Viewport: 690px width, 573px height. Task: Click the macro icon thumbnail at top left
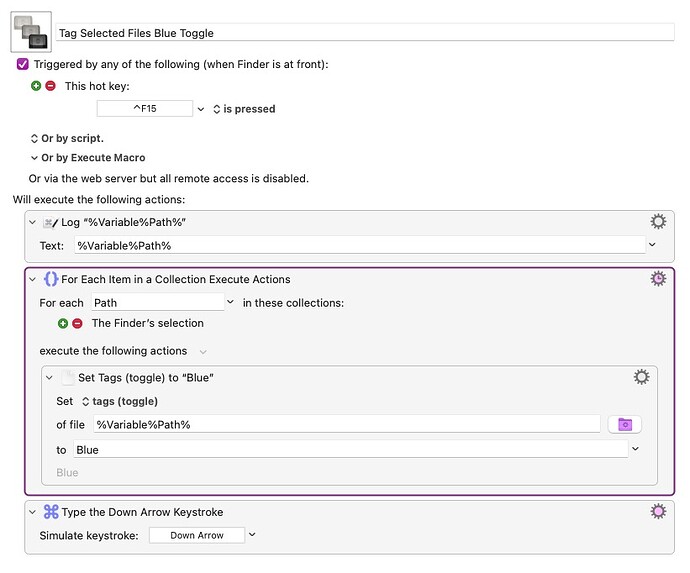[31, 30]
